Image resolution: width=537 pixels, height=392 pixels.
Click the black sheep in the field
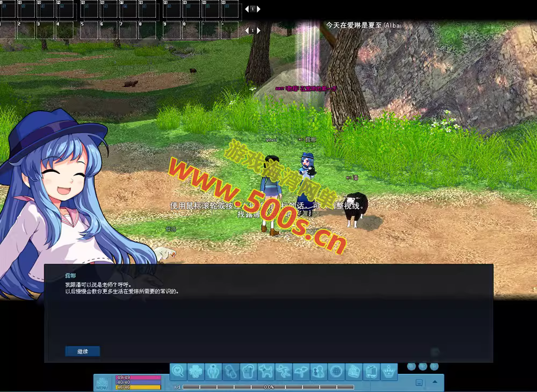(355, 209)
